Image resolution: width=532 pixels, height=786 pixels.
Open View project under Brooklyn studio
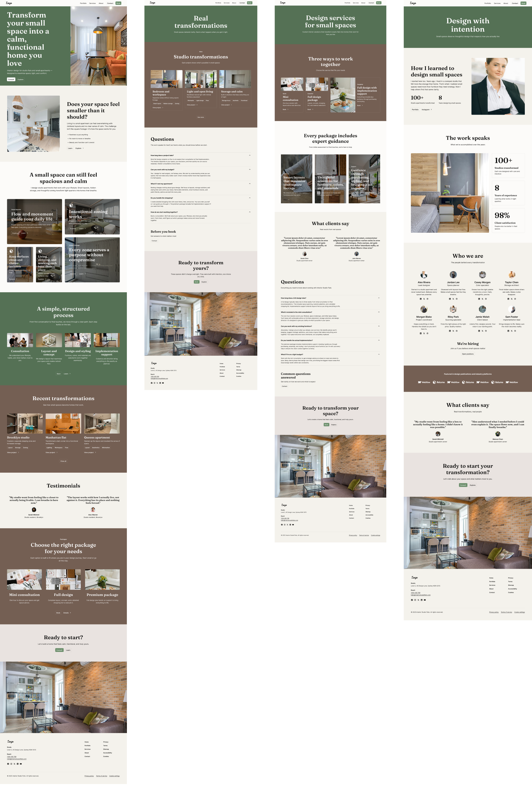click(13, 452)
